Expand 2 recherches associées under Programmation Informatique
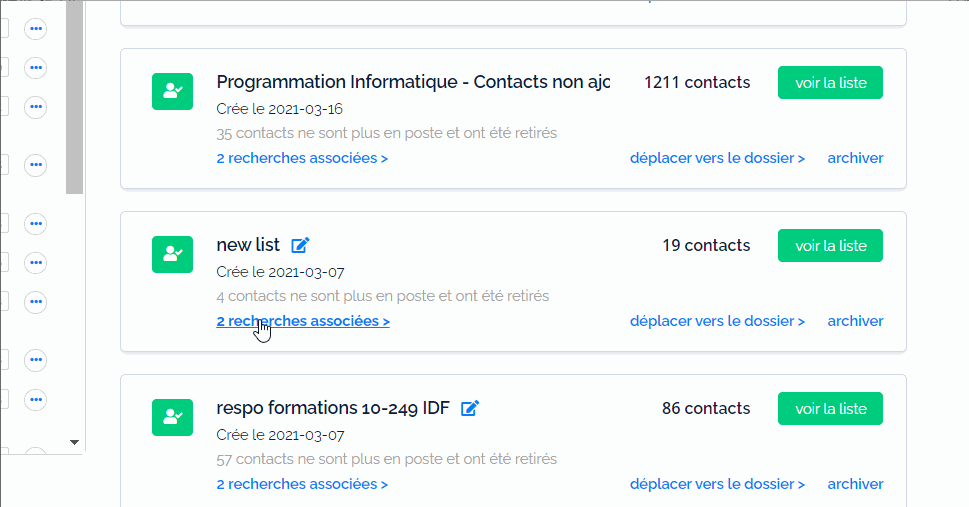 click(302, 158)
